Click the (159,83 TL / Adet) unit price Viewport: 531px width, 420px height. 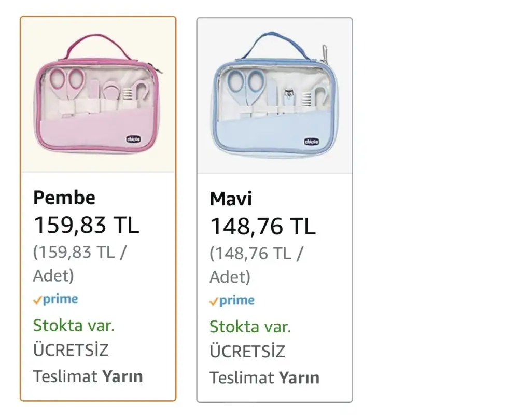pyautogui.click(x=79, y=263)
